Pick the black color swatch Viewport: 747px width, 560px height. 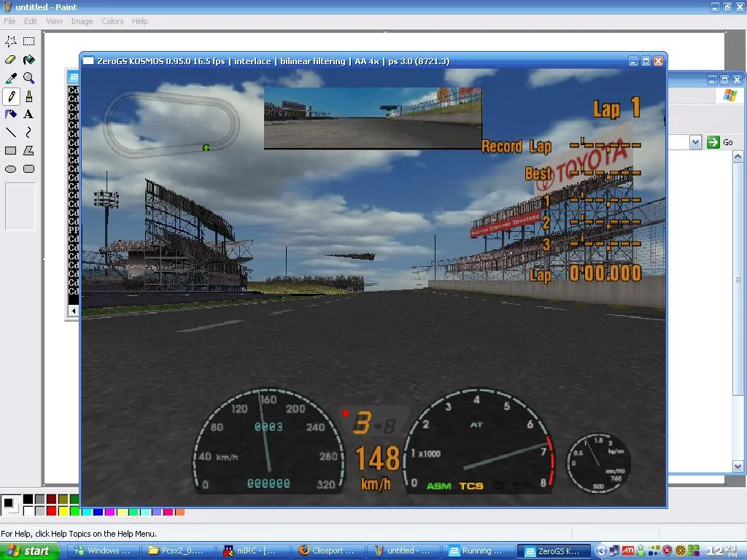(28, 499)
